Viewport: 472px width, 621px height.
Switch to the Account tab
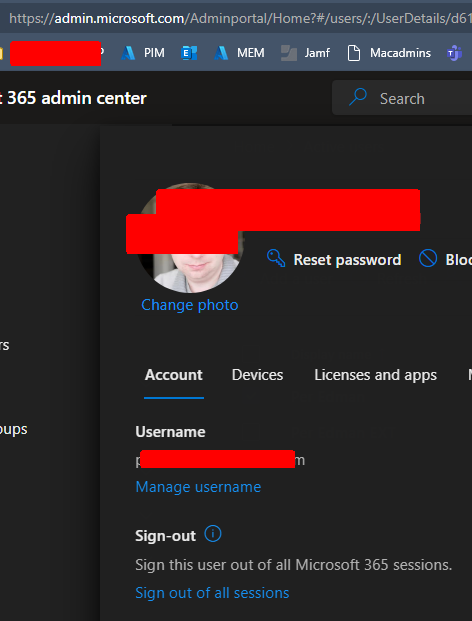174,375
